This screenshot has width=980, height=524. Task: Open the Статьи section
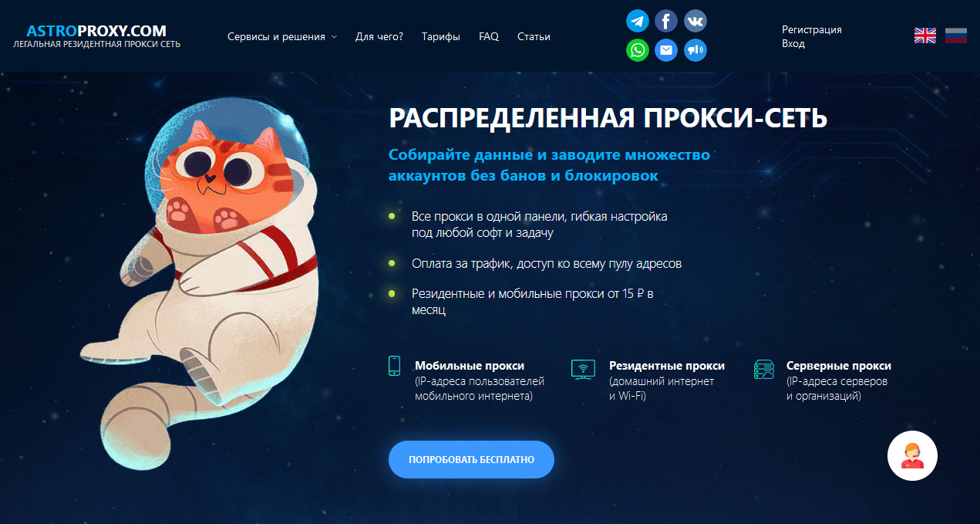534,36
